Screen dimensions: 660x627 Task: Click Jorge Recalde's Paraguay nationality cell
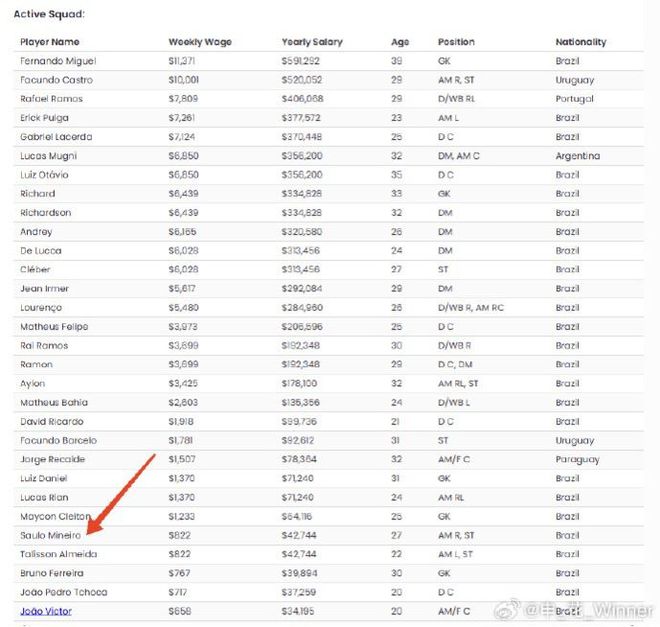tap(577, 460)
